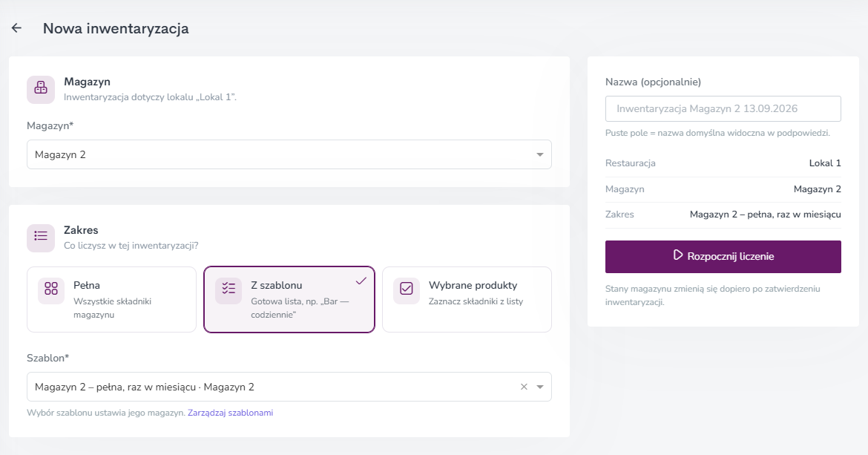Click the Lokal 1 restaurant value
Viewport: 868px width, 455px height.
(825, 163)
